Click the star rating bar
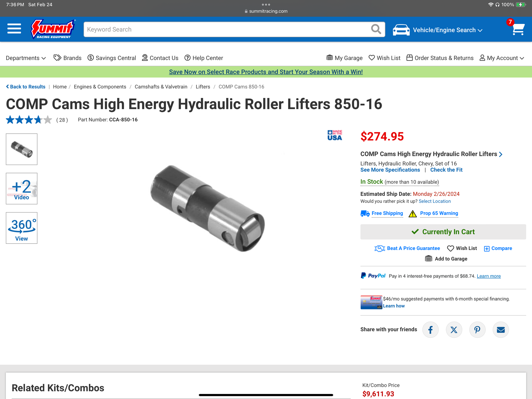Viewport: 532px width, 399px height. [x=29, y=120]
